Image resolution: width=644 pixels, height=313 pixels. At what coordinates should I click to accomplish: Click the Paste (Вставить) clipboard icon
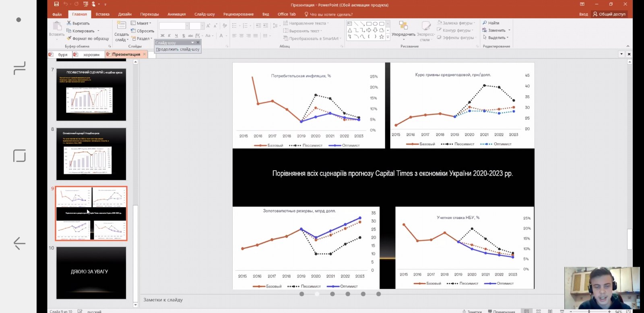57,27
